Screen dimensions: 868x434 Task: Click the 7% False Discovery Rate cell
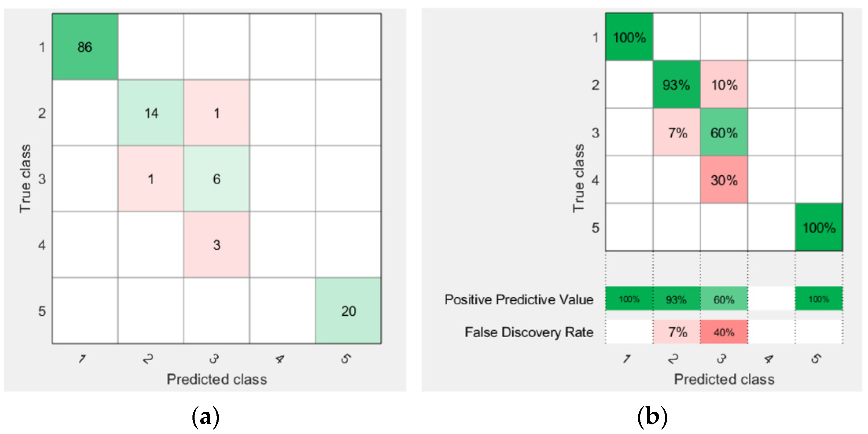[x=676, y=332]
